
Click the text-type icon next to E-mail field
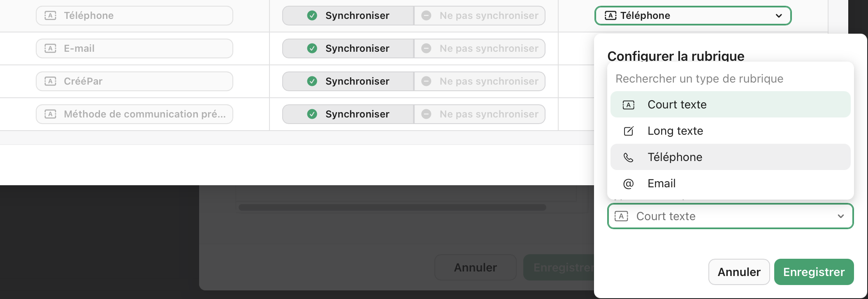click(x=50, y=48)
